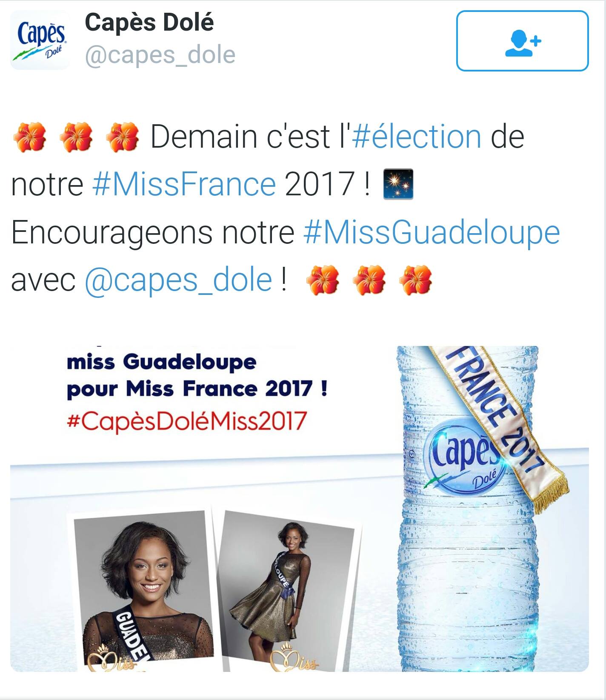Follow the #élection hashtag link

pyautogui.click(x=417, y=137)
